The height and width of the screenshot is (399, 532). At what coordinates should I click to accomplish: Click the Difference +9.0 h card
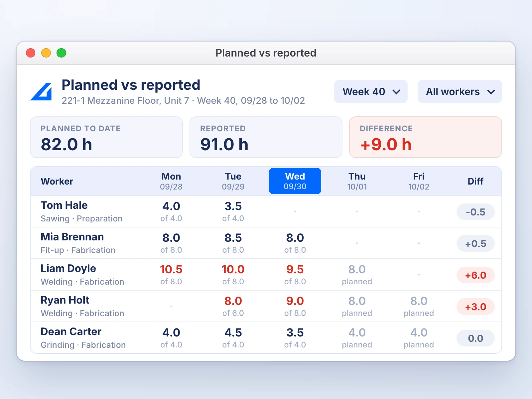pyautogui.click(x=426, y=137)
